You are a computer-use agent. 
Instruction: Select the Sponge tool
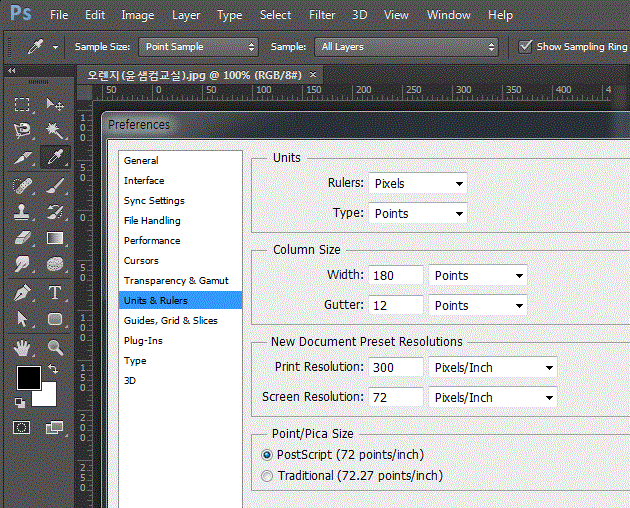click(x=55, y=264)
